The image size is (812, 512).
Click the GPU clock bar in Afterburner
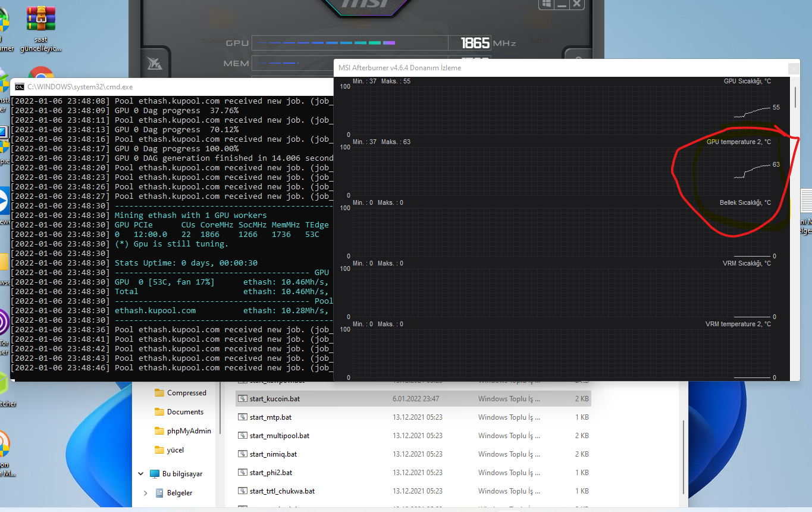click(350, 43)
